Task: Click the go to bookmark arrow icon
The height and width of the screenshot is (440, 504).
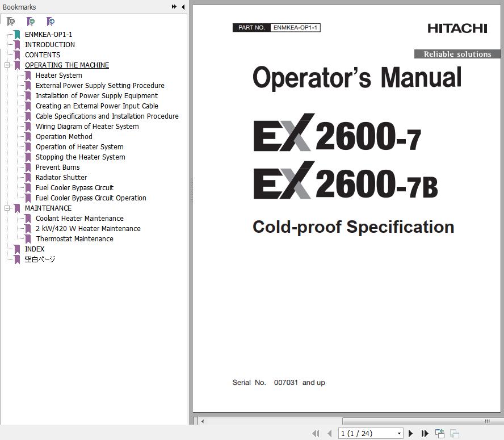Action: click(51, 22)
